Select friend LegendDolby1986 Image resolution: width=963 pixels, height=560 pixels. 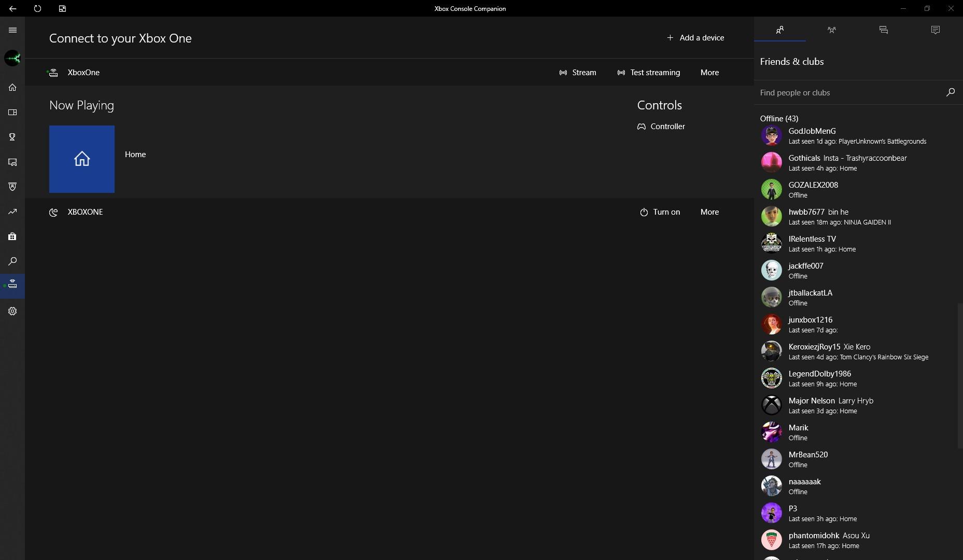point(856,379)
